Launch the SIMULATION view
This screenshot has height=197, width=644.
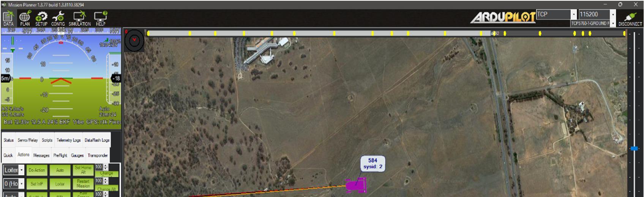coord(80,19)
